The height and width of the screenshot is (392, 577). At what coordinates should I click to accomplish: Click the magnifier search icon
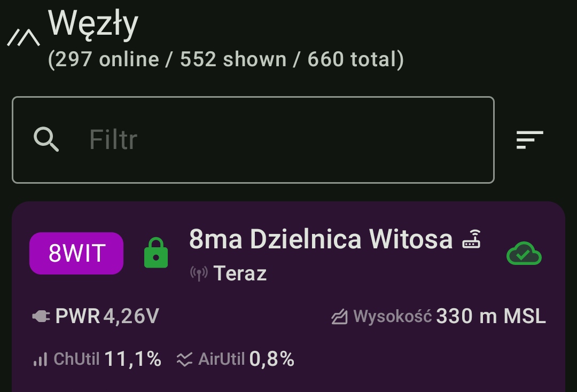(x=46, y=140)
